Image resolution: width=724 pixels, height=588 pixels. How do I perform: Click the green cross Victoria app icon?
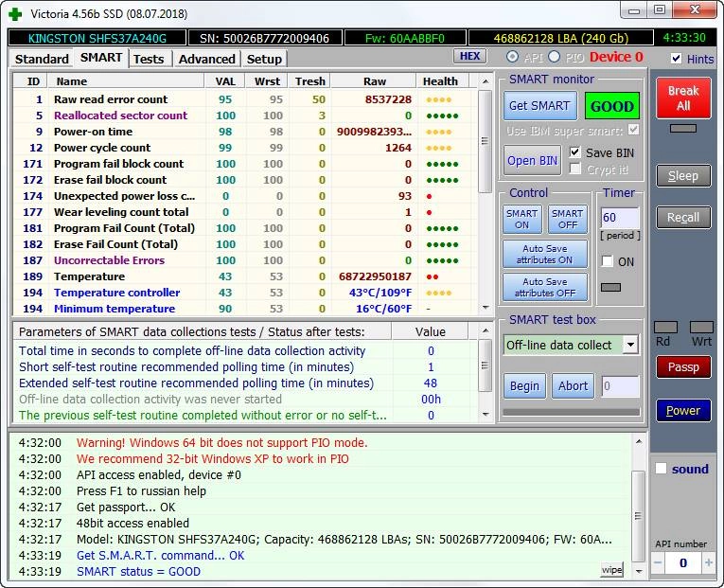click(15, 14)
